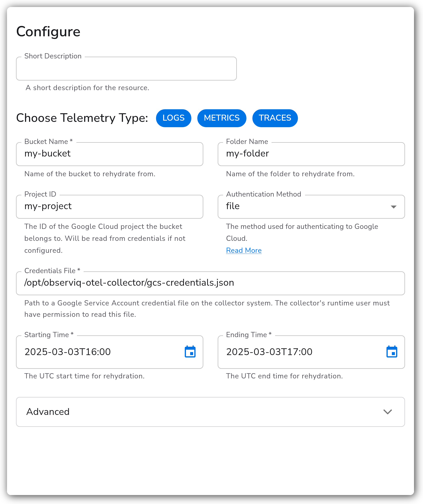Click 'The UTC end time for rehydration.'
The height and width of the screenshot is (504, 423).
[x=284, y=376]
